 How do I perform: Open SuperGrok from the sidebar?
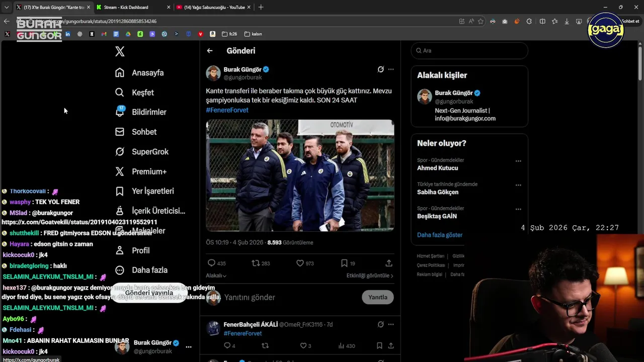[142, 152]
